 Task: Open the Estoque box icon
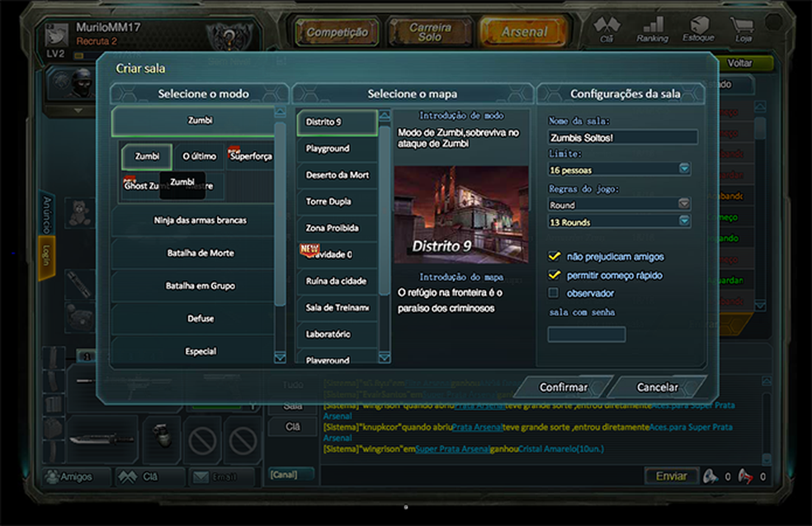(699, 29)
